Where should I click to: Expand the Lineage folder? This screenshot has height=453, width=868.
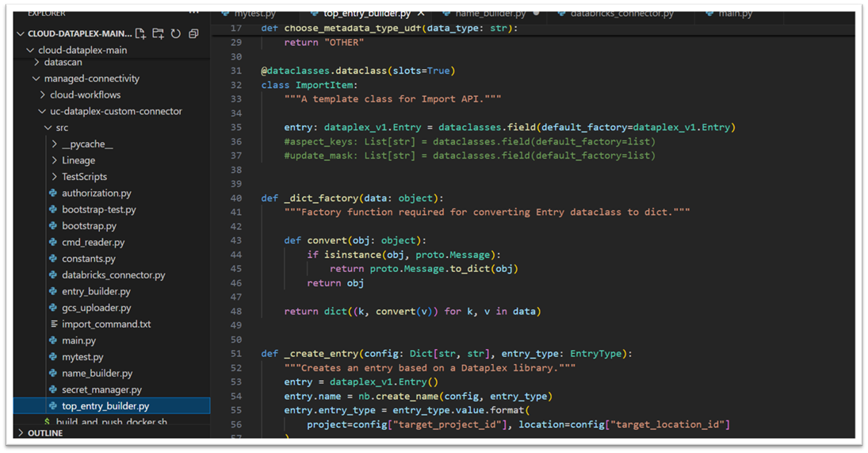(54, 160)
